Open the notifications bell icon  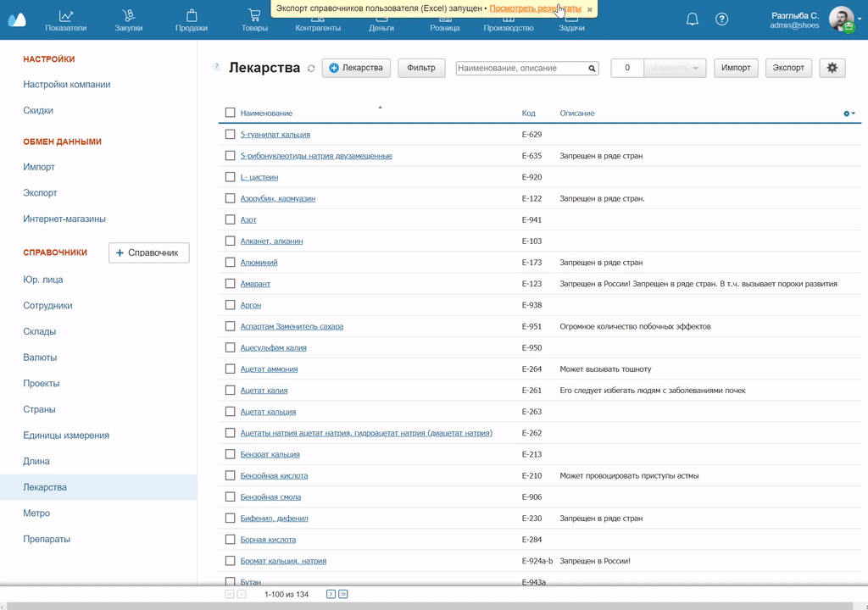pos(693,19)
